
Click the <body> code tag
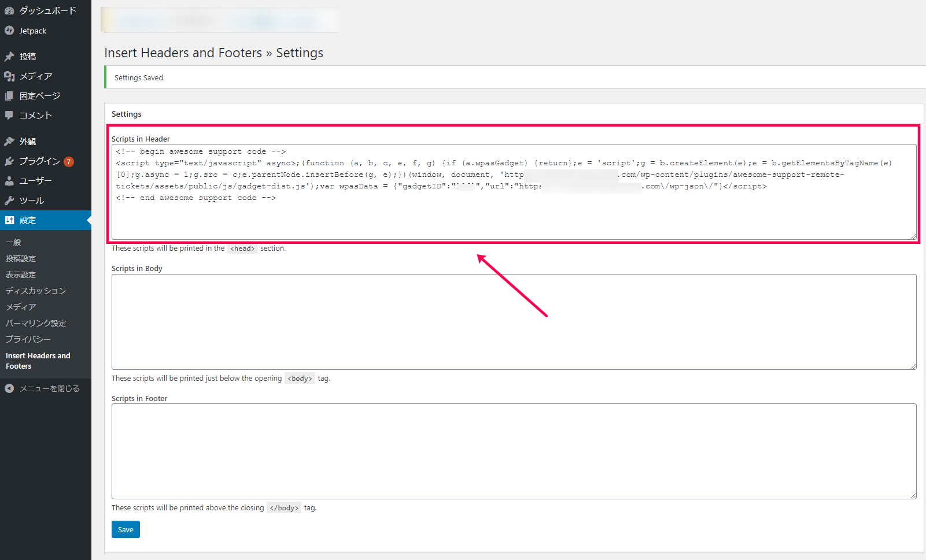[300, 379]
